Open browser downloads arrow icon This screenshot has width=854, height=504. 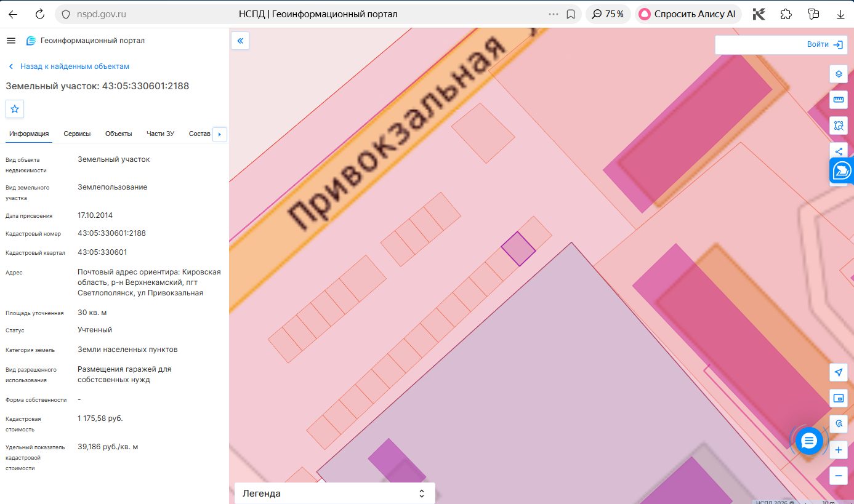click(x=840, y=14)
